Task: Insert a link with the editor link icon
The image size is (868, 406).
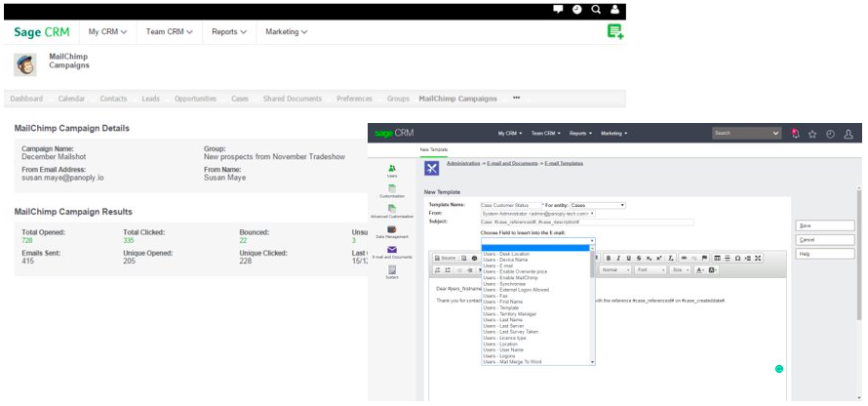Action: (x=685, y=258)
